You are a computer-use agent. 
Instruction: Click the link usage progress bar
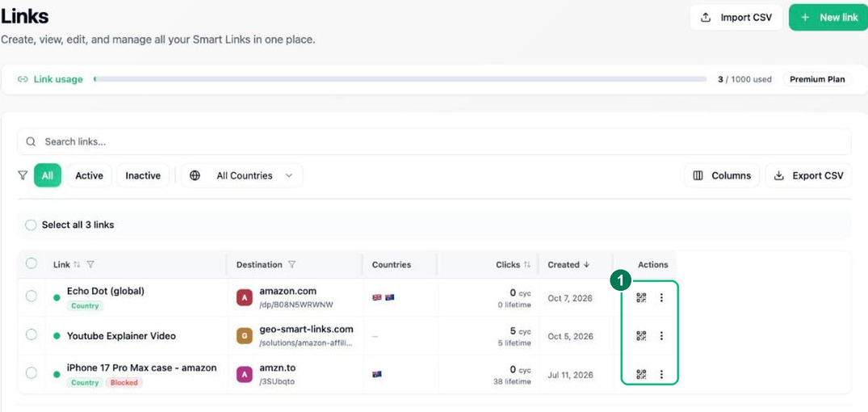click(x=400, y=79)
